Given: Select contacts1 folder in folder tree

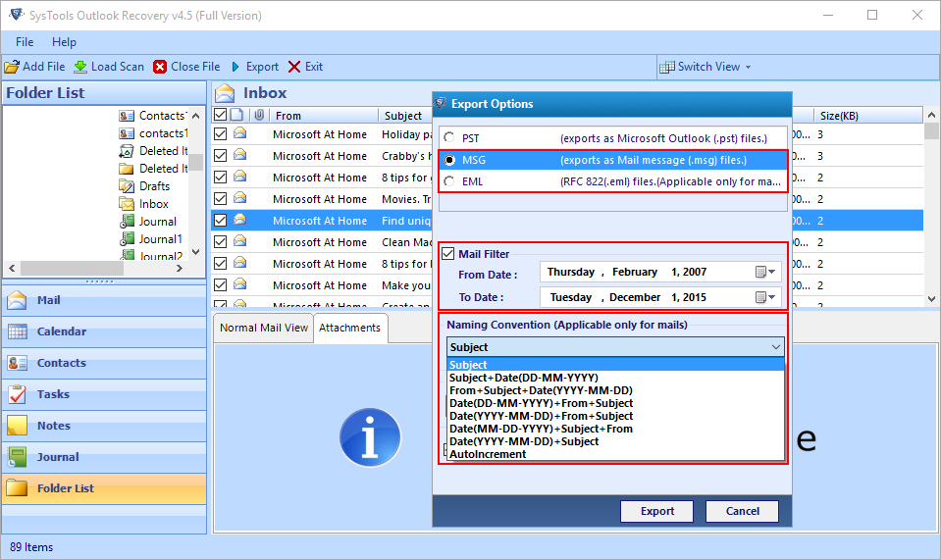Looking at the screenshot, I should click(154, 133).
